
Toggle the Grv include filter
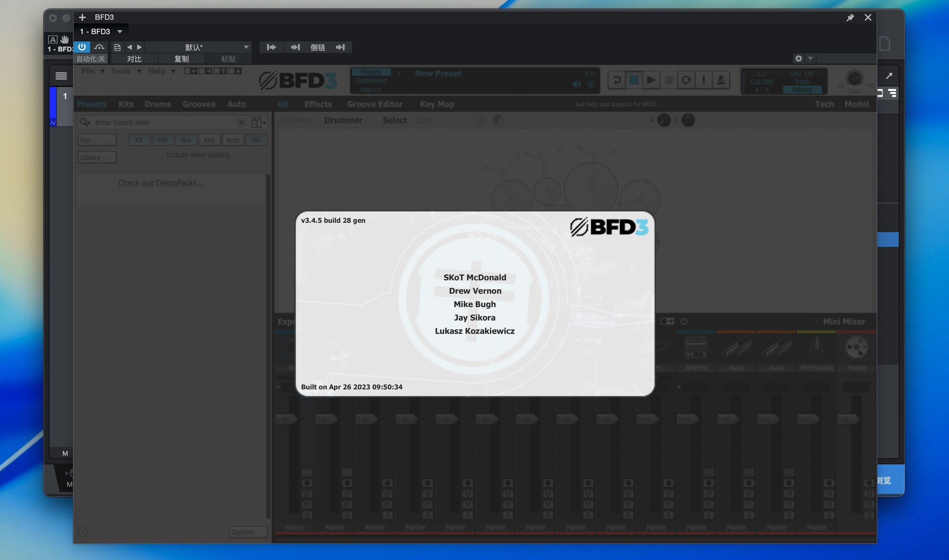186,140
